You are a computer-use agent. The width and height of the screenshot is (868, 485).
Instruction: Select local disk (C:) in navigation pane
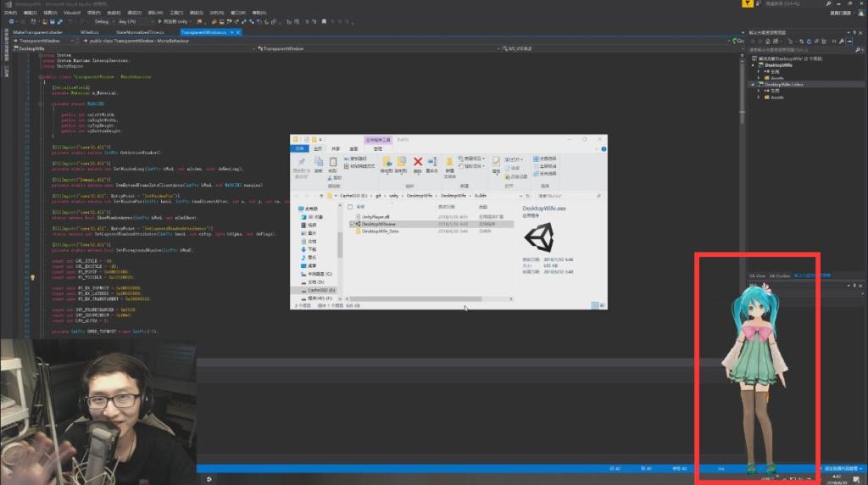click(x=316, y=274)
